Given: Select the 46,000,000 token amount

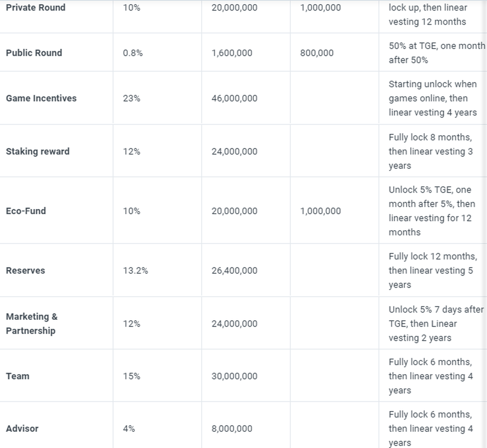Looking at the screenshot, I should click(x=234, y=98).
